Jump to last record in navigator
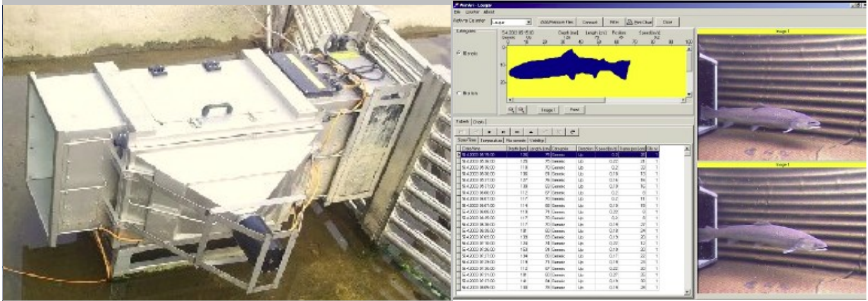 (503, 132)
